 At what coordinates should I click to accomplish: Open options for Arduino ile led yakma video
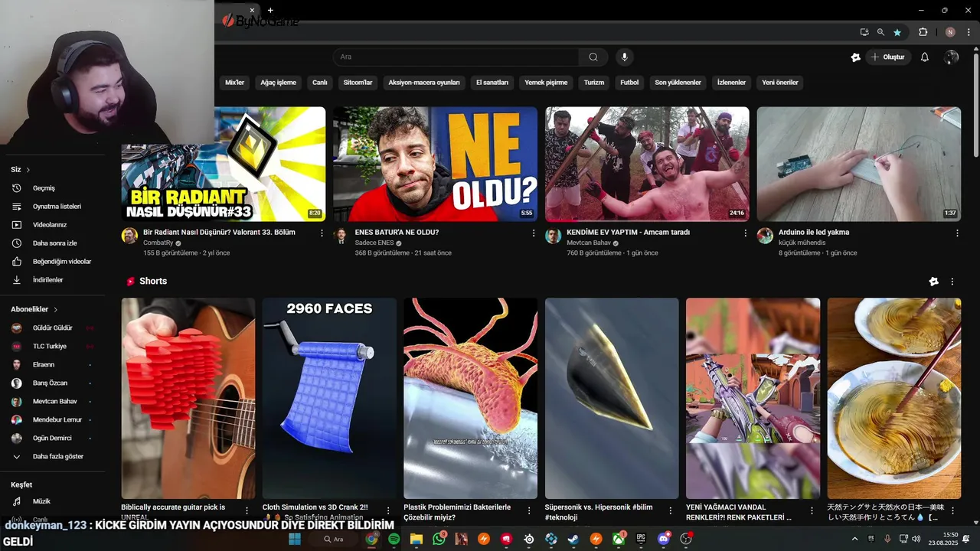point(957,233)
